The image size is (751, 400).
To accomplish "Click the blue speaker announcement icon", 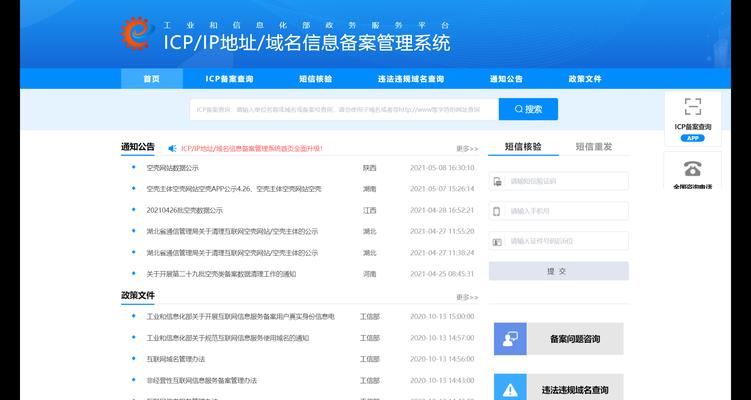I will pos(172,149).
